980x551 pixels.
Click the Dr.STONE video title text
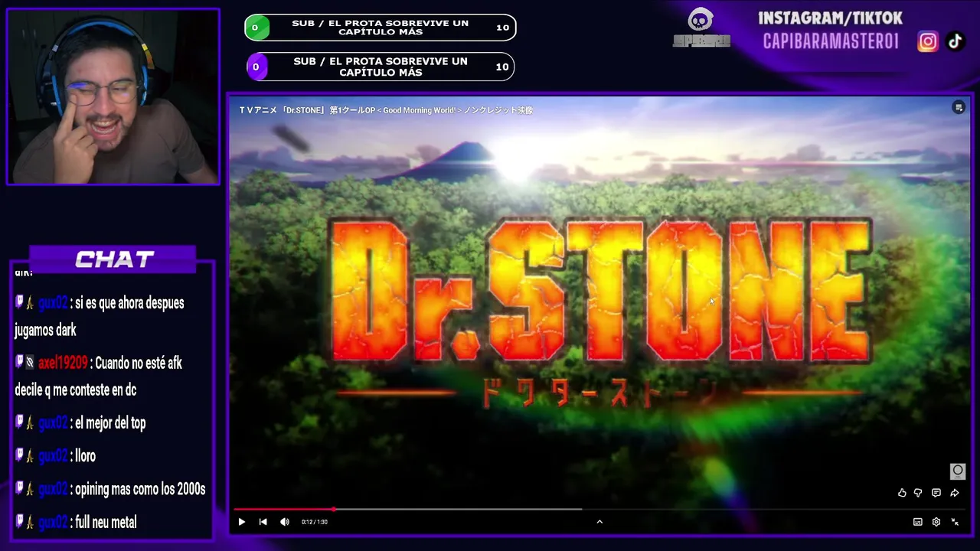(386, 110)
